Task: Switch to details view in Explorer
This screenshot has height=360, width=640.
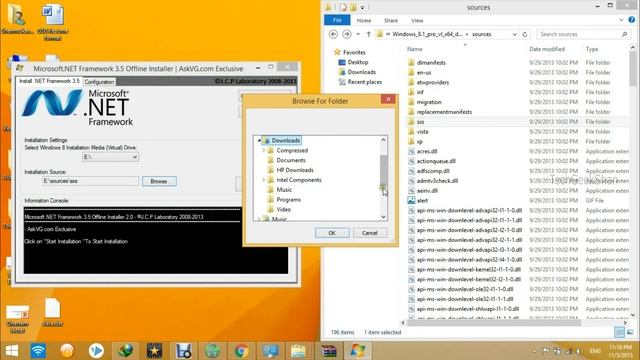Action: pyautogui.click(x=619, y=332)
